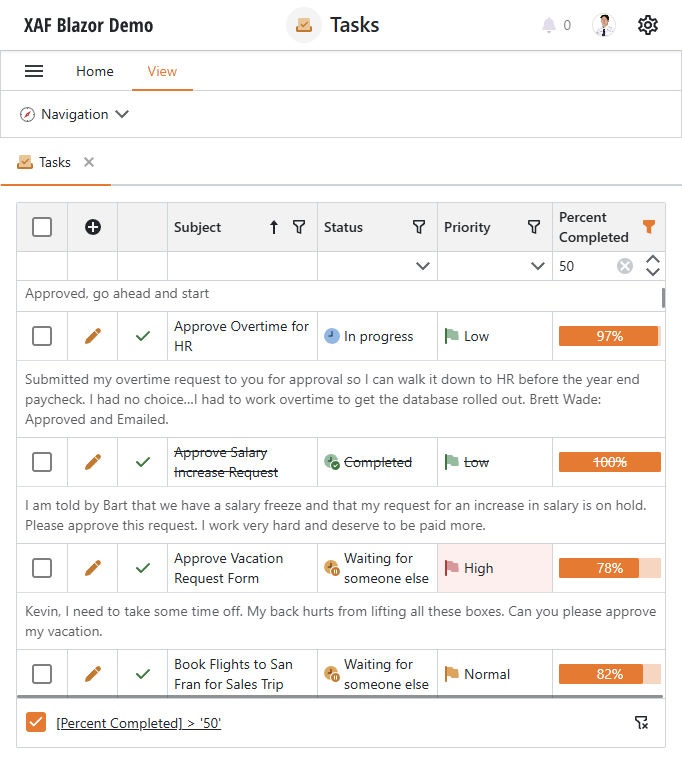Clear the grid filter in footer
This screenshot has height=757, width=682.
641,723
